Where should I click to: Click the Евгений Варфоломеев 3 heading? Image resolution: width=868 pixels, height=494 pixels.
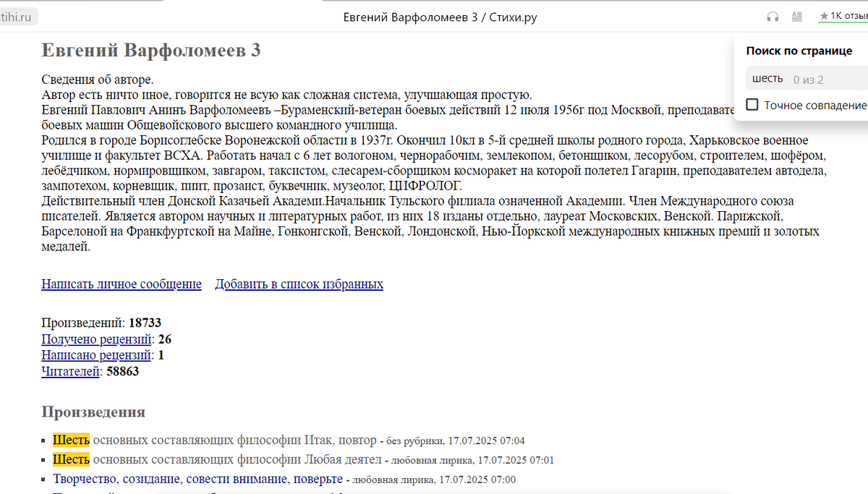[151, 51]
